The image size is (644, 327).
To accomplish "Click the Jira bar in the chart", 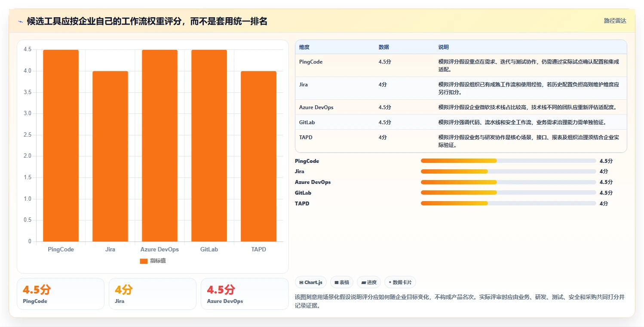I will (110, 156).
